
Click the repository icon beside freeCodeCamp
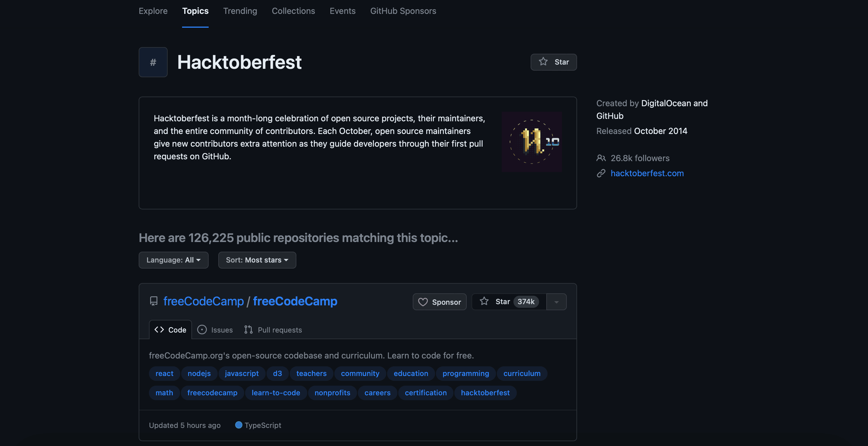click(x=154, y=301)
